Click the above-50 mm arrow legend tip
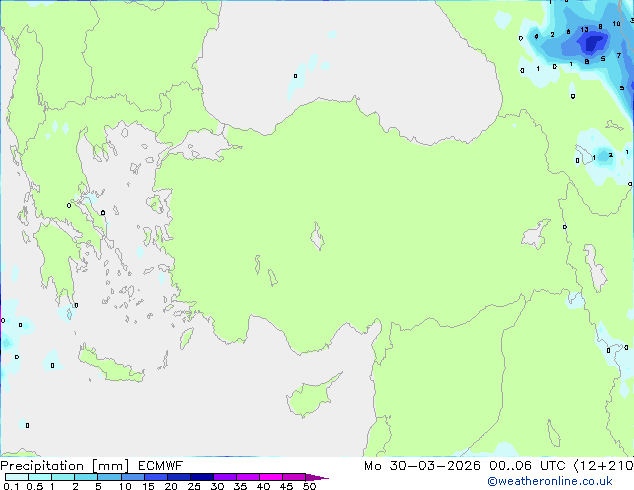634x490 pixels. coord(317,477)
